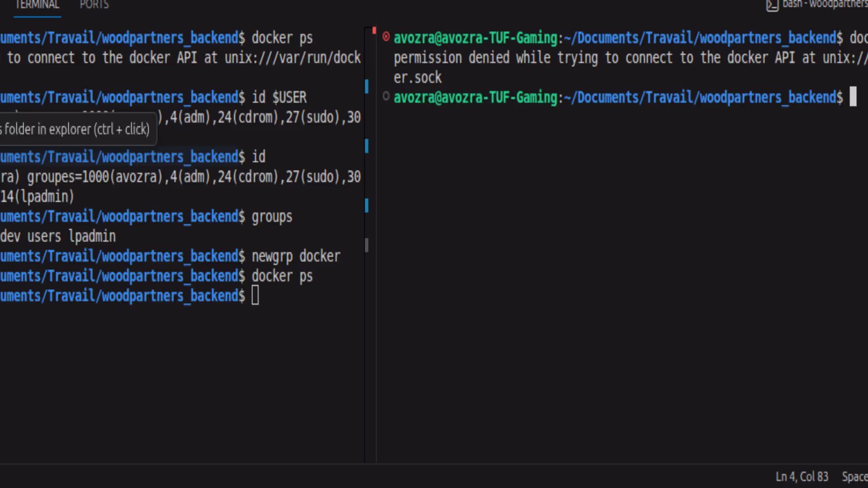Click red error marker atop terminal scrollbar
Image resolution: width=868 pixels, height=488 pixels.
[x=374, y=31]
